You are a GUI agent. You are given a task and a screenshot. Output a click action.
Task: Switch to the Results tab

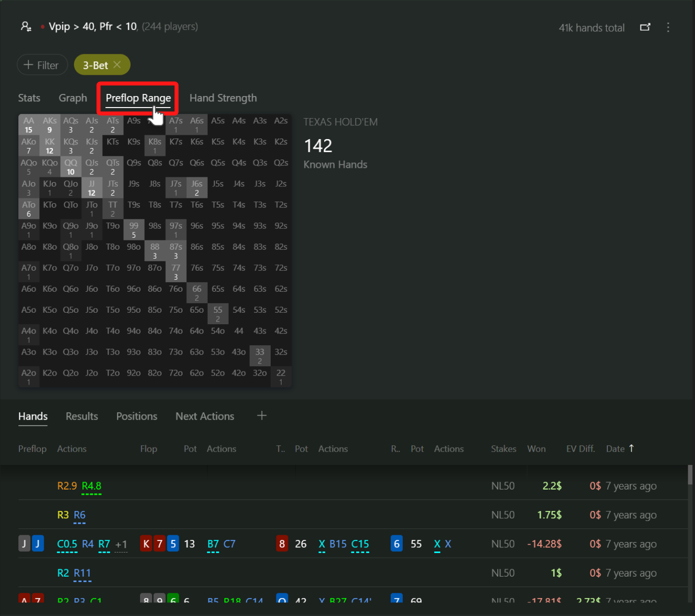coord(82,416)
